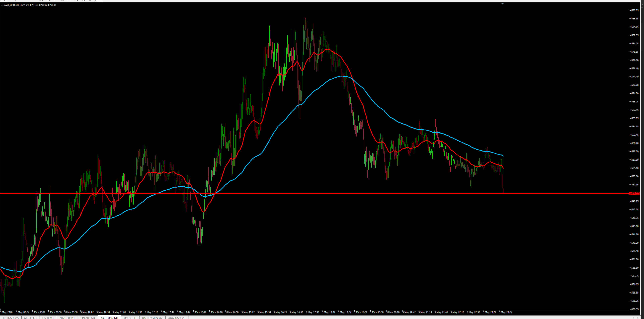Click the chart shift triangle marker at top
This screenshot has height=319, width=644.
(502, 4)
